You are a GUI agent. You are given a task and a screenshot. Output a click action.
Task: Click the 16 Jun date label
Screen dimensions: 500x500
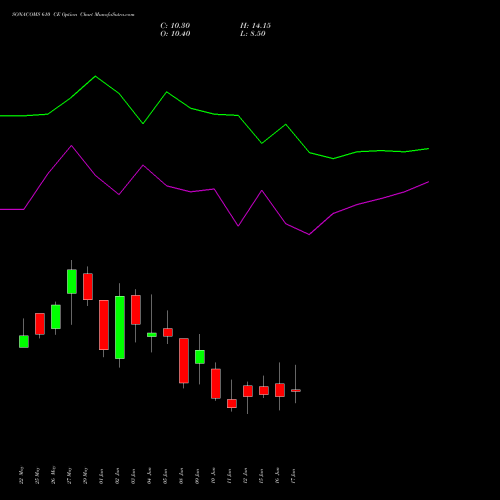pyautogui.click(x=278, y=476)
